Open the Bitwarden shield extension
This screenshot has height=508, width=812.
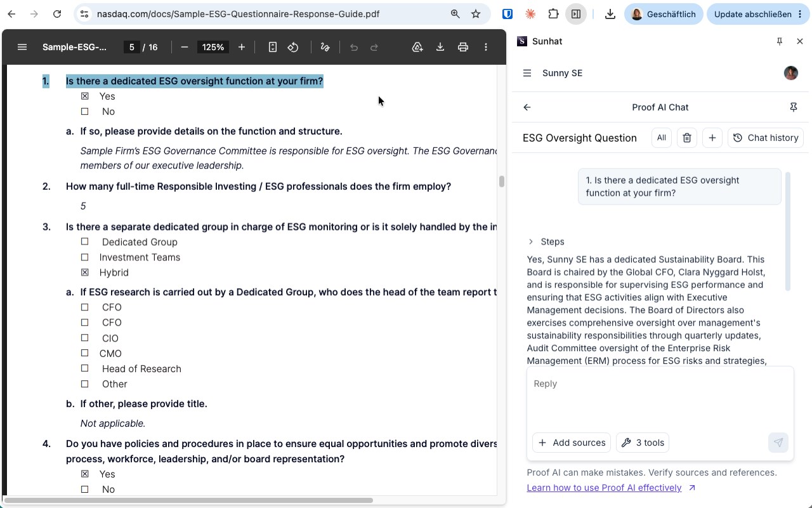point(507,14)
